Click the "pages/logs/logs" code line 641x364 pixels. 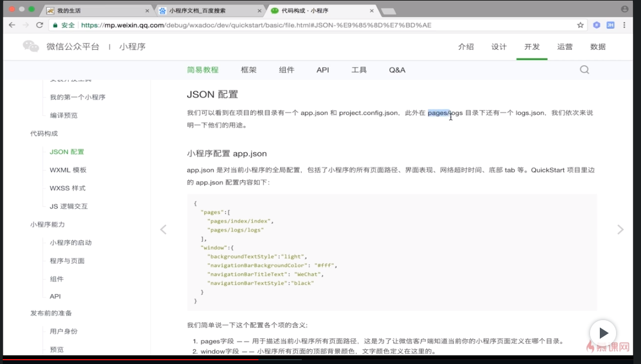236,230
